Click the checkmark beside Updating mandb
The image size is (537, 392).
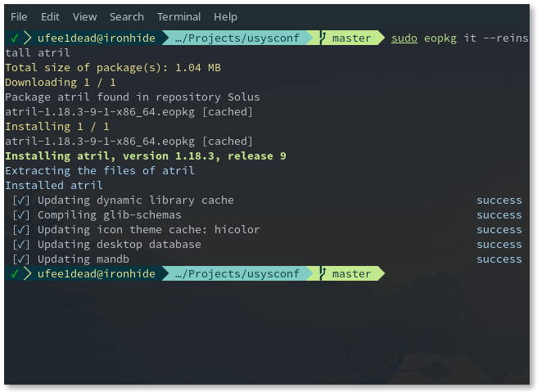(21, 259)
